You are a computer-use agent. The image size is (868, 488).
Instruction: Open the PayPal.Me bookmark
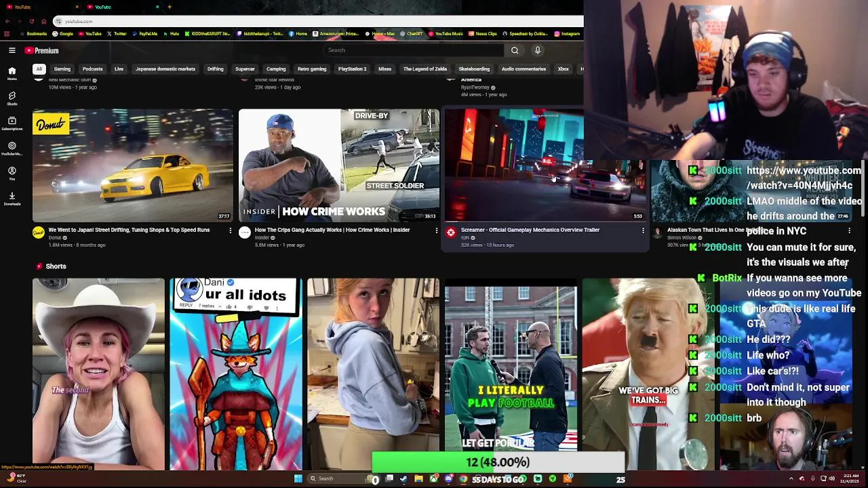click(x=144, y=34)
